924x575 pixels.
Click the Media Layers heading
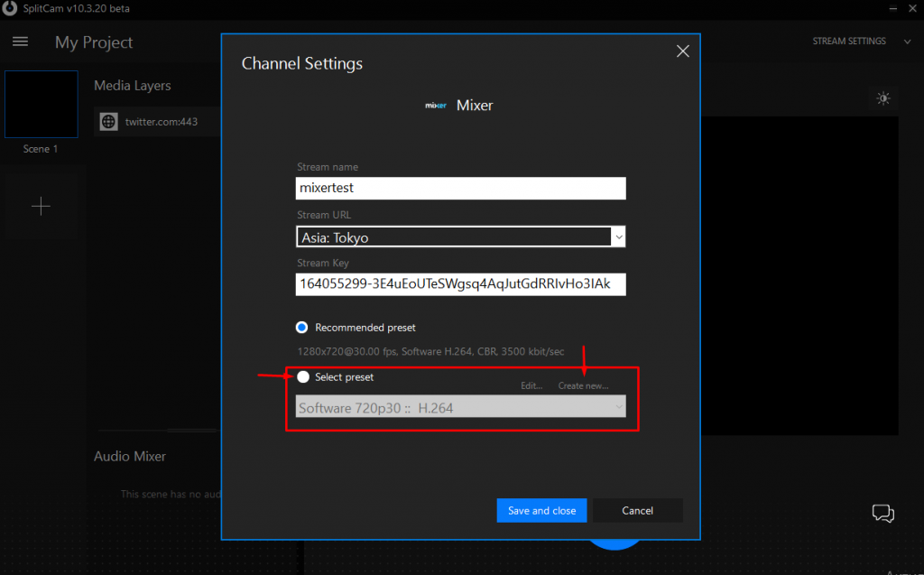point(133,86)
